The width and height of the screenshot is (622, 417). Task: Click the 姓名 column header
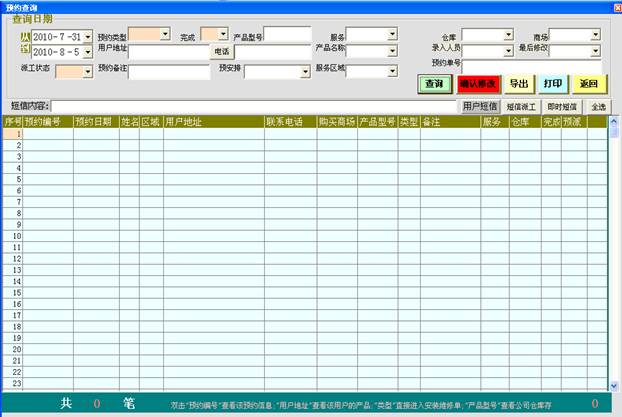coord(129,122)
